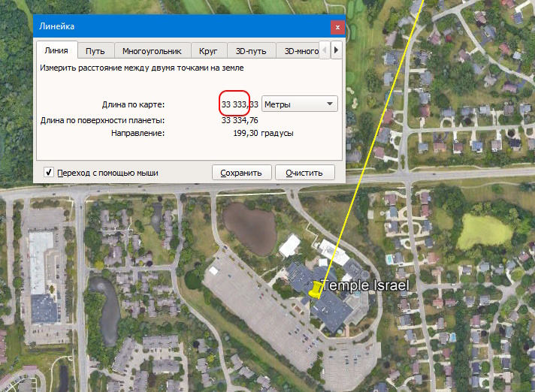Click the Линейка title bar
Viewport: 535px width, 392px height.
coord(189,26)
